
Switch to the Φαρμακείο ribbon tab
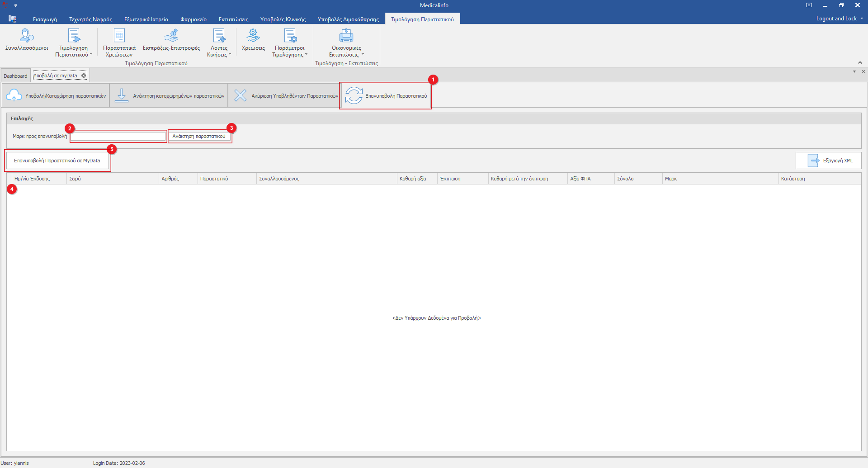(x=193, y=19)
